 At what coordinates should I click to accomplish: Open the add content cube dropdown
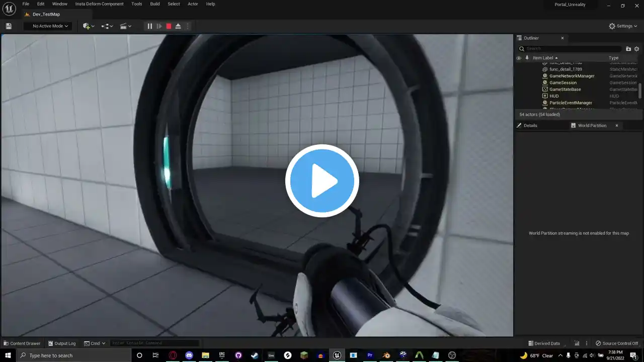tap(89, 26)
